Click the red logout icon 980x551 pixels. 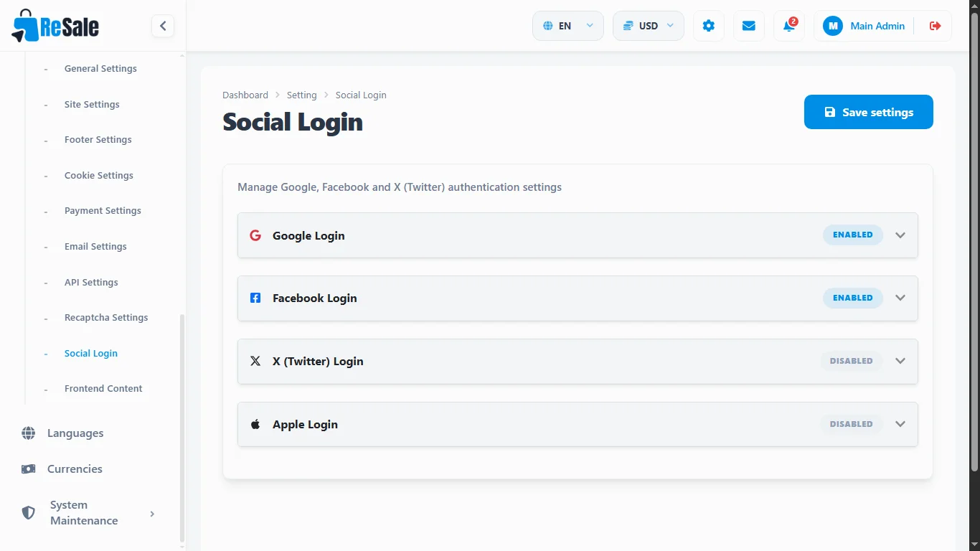pos(936,26)
